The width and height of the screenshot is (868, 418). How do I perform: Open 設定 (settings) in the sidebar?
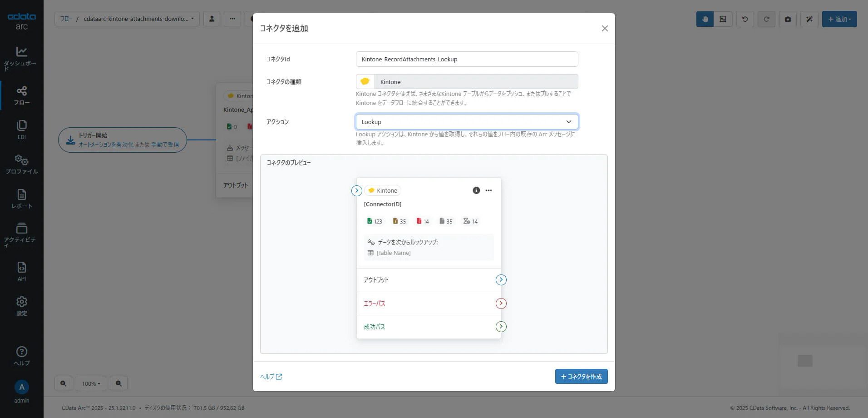(x=21, y=306)
